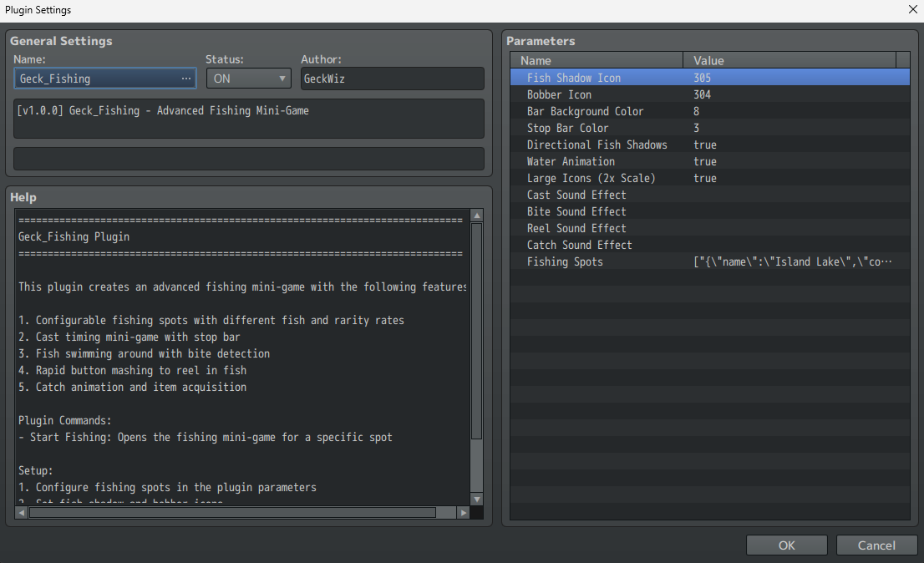Click the Fishing Spots JSON value
The height and width of the screenshot is (563, 924).
coord(792,261)
